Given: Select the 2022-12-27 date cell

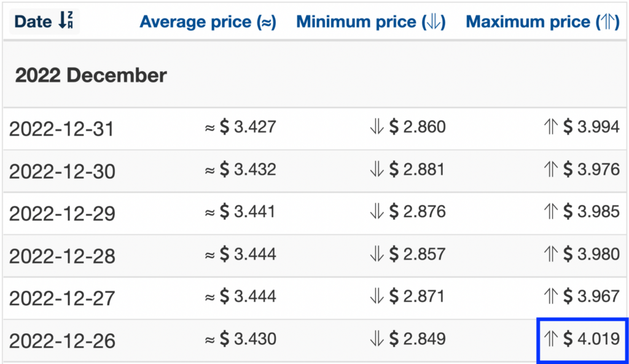Looking at the screenshot, I should [x=62, y=299].
